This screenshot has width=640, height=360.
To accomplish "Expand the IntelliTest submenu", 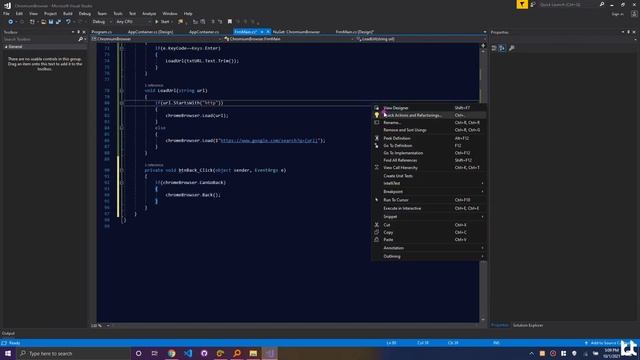I will [428, 183].
